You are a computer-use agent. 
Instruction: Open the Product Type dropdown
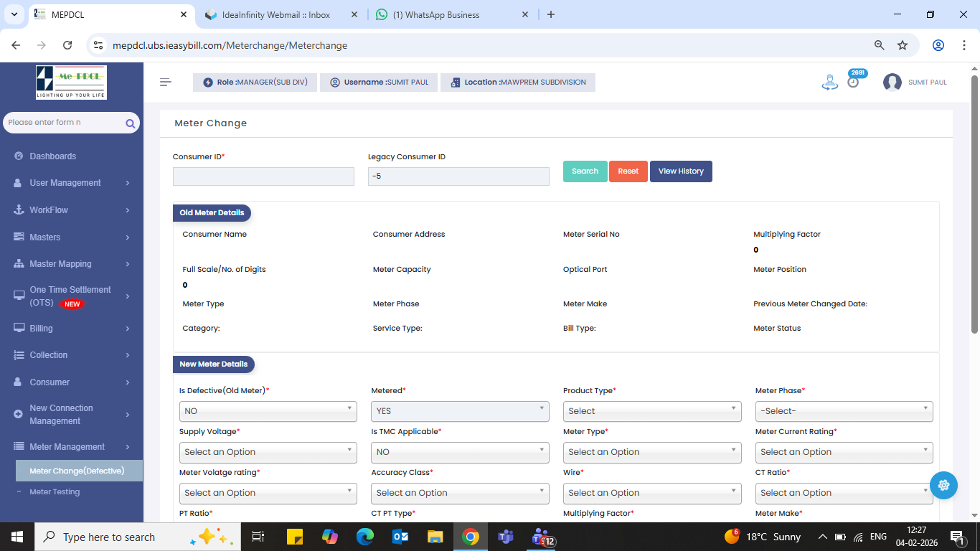coord(651,411)
